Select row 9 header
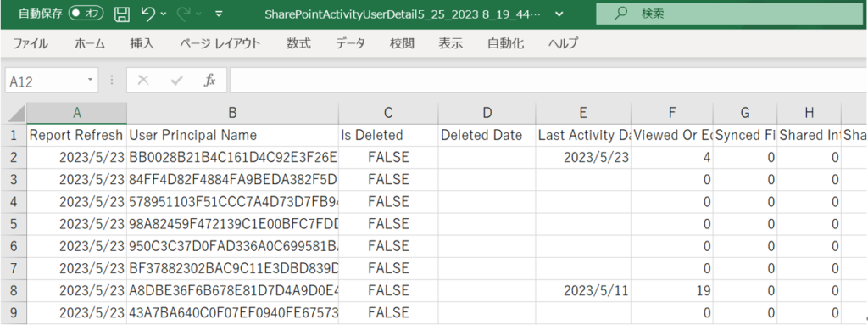Viewport: 868px width, 325px height. (14, 313)
